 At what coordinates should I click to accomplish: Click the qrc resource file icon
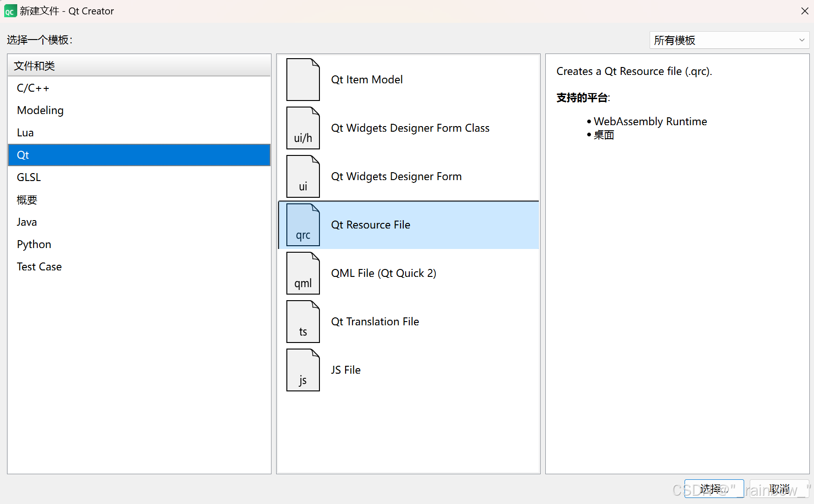[x=303, y=225]
